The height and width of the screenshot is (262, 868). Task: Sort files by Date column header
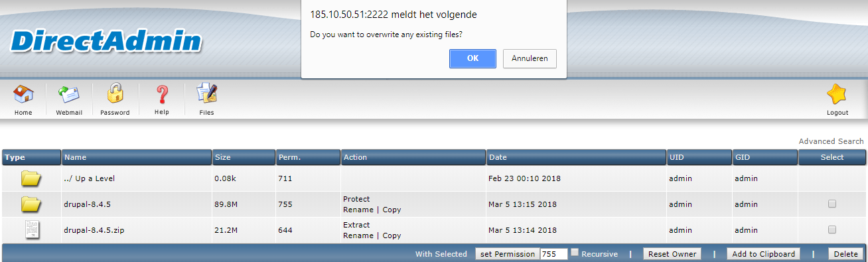click(498, 157)
